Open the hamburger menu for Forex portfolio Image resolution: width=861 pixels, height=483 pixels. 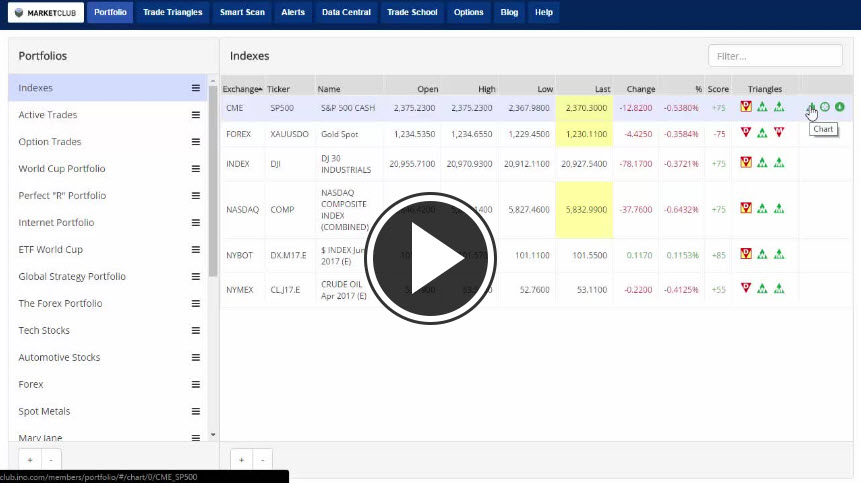195,384
